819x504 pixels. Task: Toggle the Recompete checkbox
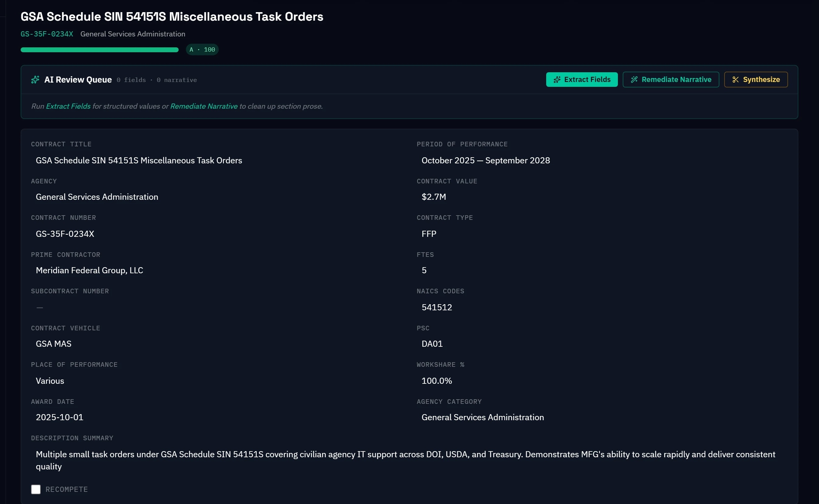coord(36,489)
